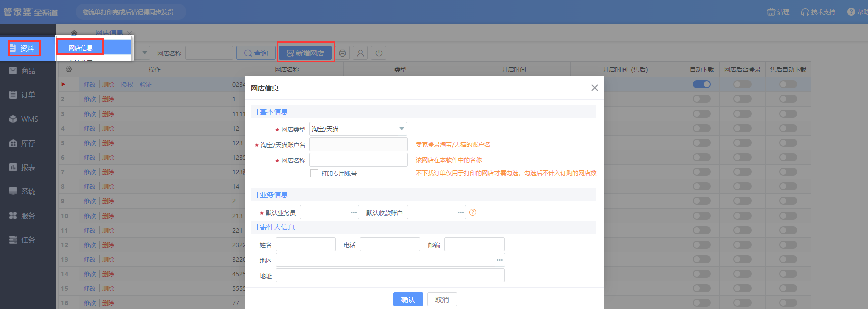Go to the home tab icon
Image resolution: width=868 pixels, height=309 pixels.
(x=74, y=33)
